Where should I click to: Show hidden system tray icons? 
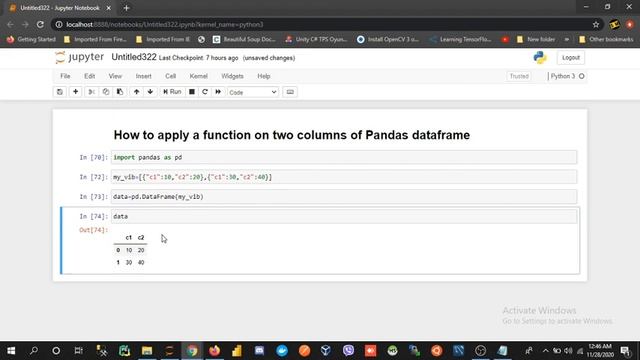pos(545,351)
